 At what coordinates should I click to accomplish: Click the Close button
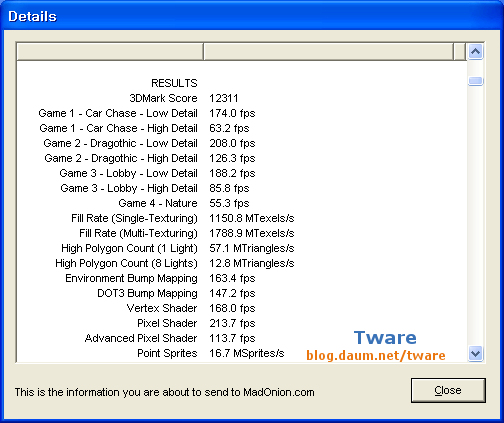[x=448, y=390]
